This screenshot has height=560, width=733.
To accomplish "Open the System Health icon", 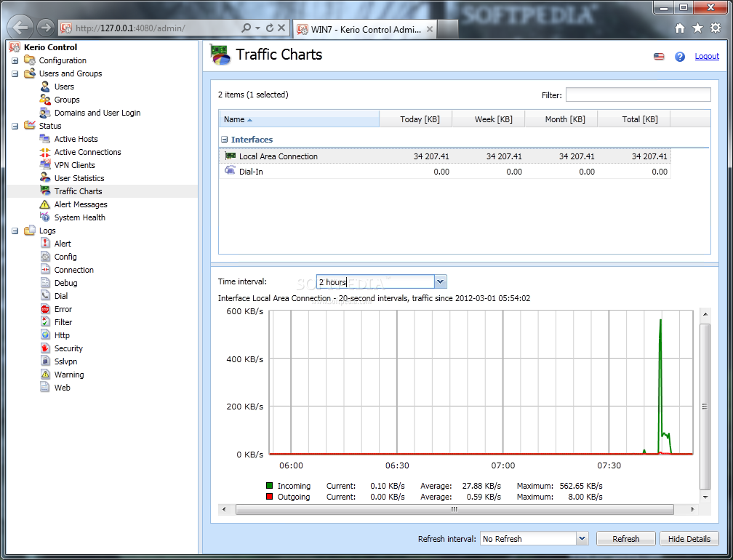I will pyautogui.click(x=45, y=217).
